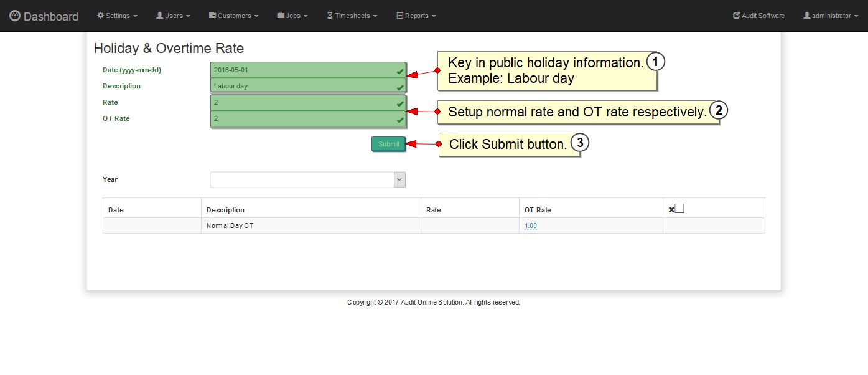Click the Reports icon in navbar
This screenshot has height=375, width=868.
pos(400,16)
